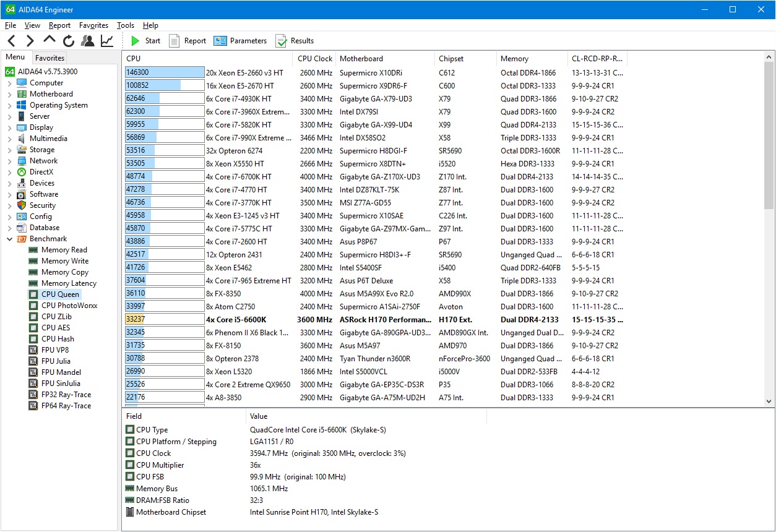This screenshot has width=776, height=532.
Task: Expand the Computer tree node
Action: pos(9,83)
